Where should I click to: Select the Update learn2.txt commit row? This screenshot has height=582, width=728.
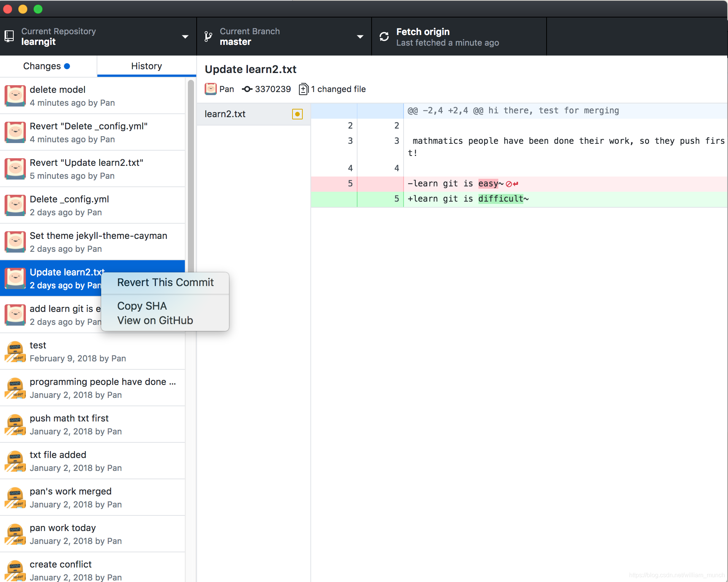coord(92,278)
